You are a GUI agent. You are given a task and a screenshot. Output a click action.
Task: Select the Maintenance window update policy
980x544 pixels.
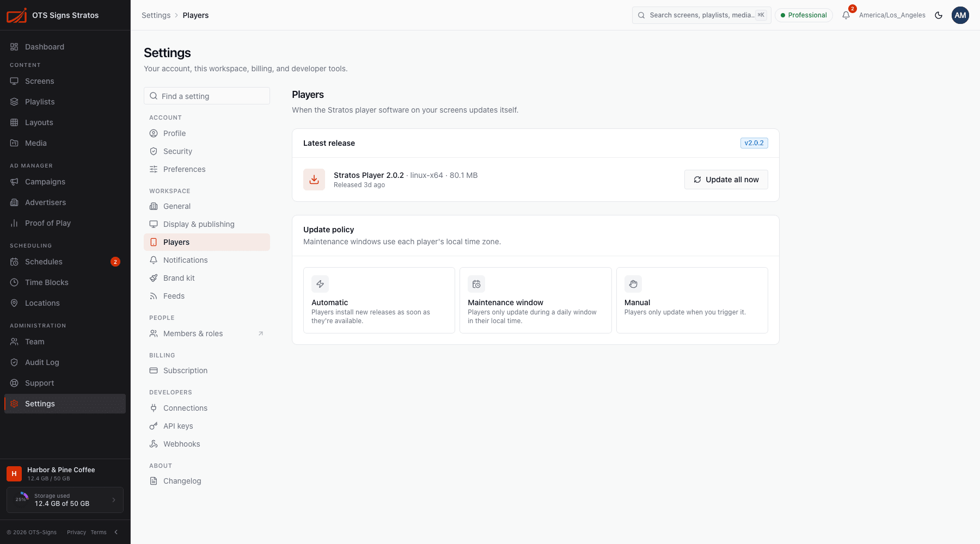pyautogui.click(x=536, y=300)
